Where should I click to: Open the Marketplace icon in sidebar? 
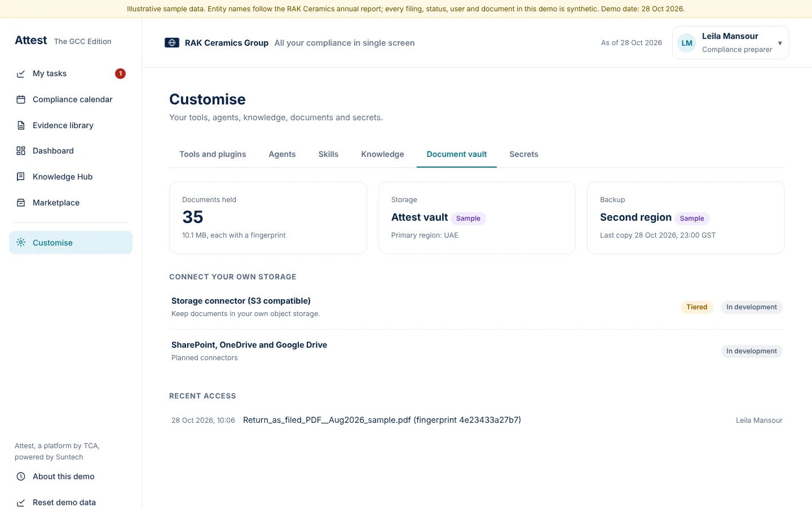21,203
